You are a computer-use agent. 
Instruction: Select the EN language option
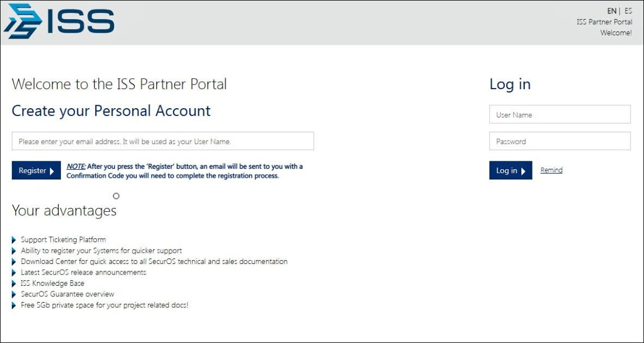pyautogui.click(x=612, y=10)
